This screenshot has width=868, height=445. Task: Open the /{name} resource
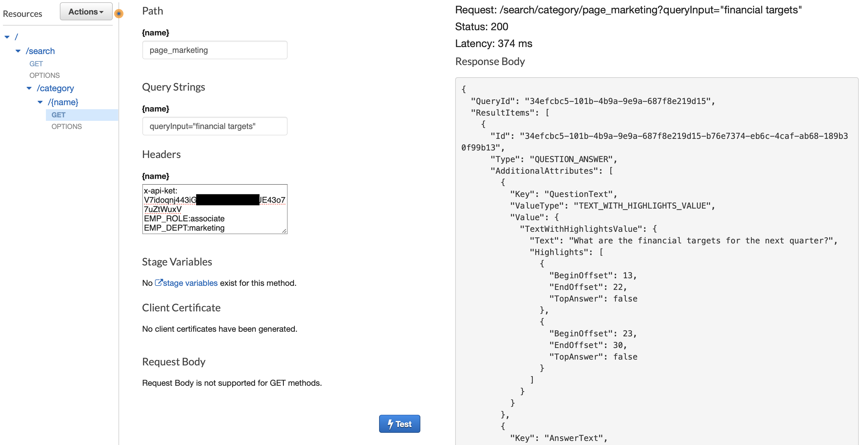(x=63, y=102)
